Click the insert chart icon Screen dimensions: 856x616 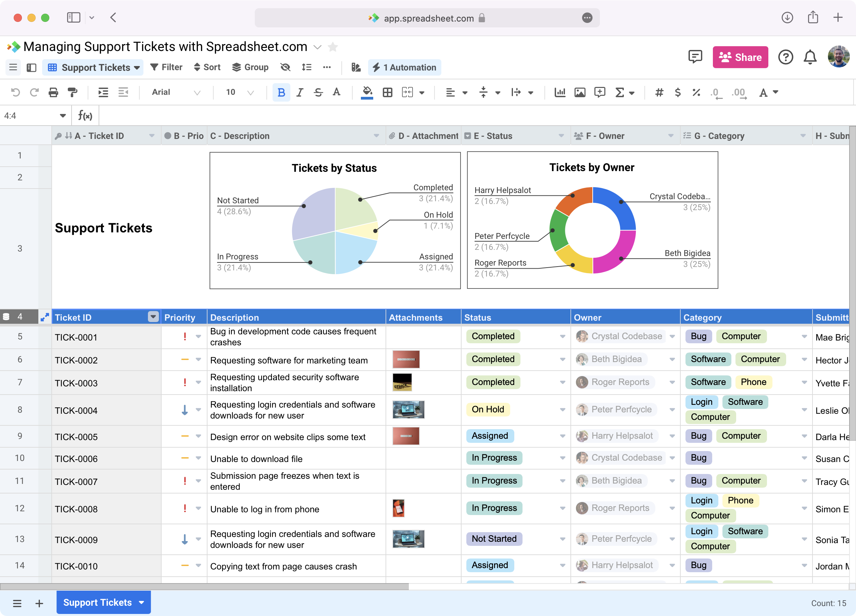(x=560, y=92)
